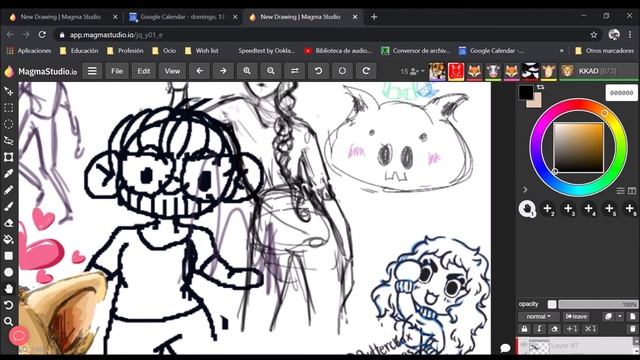
Task: Add a brush to slot 4
Action: click(x=589, y=209)
